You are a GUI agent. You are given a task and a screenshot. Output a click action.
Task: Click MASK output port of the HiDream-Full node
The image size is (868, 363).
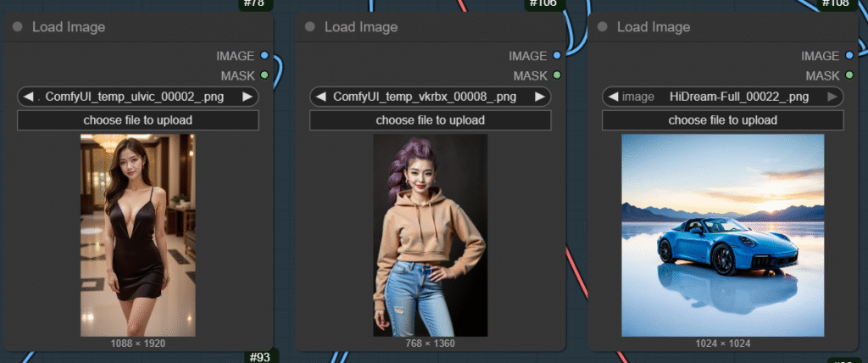[x=849, y=75]
